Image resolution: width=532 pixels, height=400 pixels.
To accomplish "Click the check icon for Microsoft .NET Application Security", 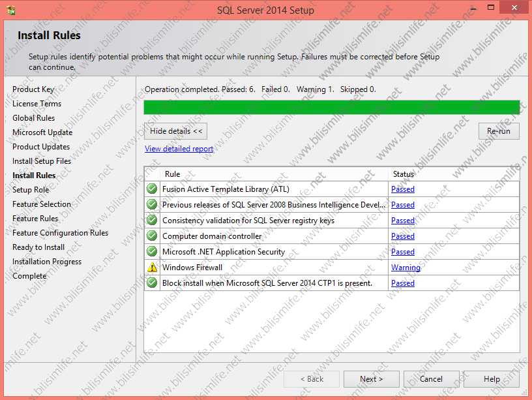I will (x=152, y=251).
